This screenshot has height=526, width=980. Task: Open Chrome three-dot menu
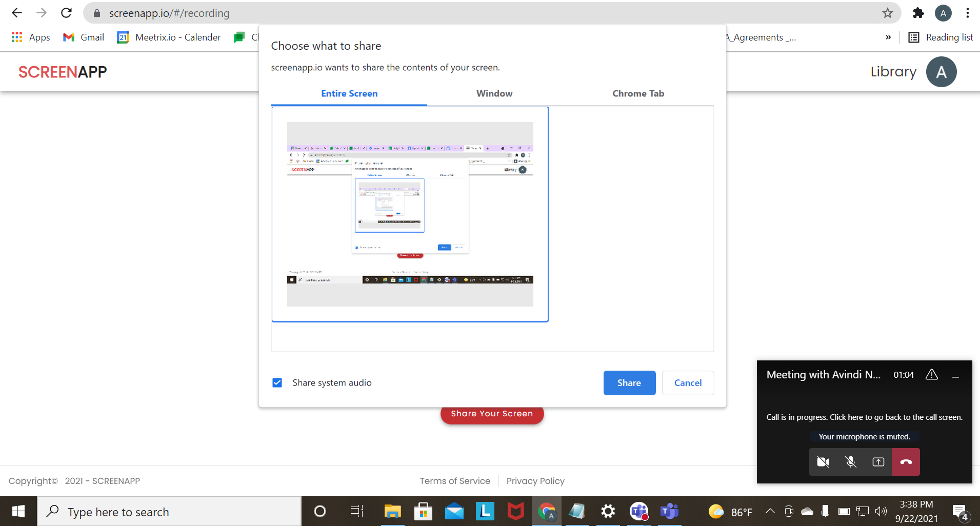(x=967, y=13)
